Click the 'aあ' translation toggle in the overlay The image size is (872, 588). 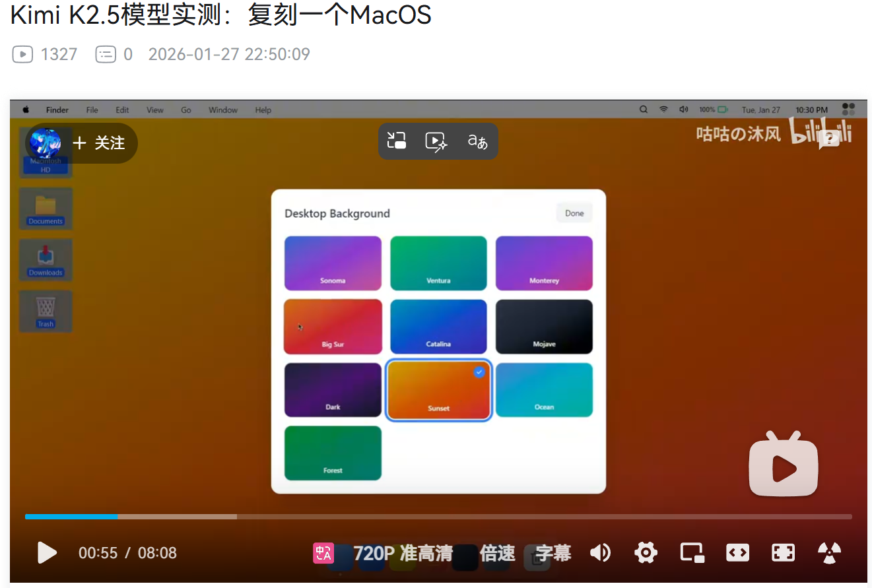click(x=477, y=141)
